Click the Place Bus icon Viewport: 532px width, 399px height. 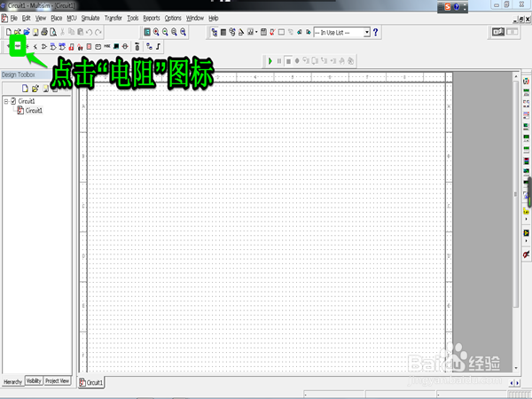[158, 46]
